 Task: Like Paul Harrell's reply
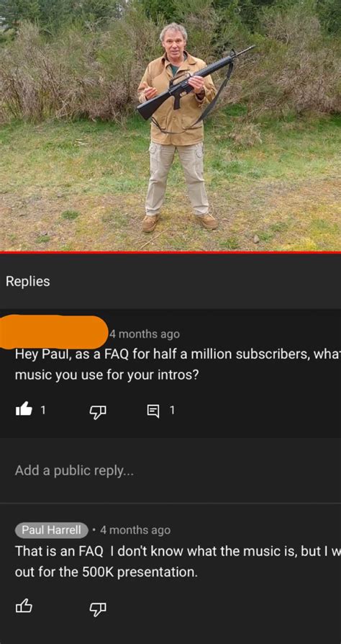tap(24, 607)
